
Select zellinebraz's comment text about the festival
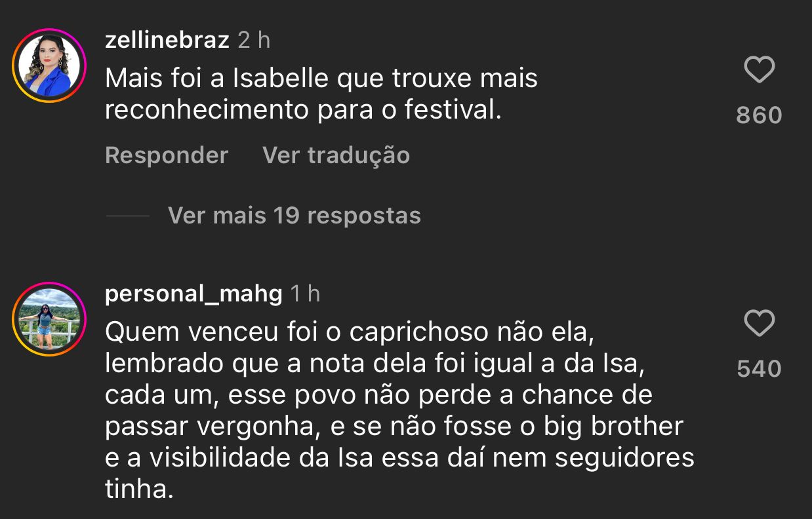point(321,94)
